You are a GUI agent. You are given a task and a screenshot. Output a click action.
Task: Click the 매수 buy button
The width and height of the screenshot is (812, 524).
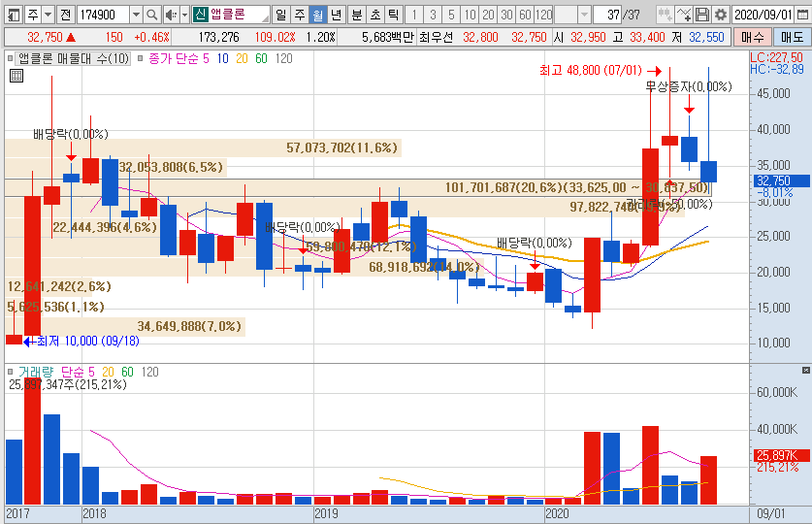[x=753, y=37]
